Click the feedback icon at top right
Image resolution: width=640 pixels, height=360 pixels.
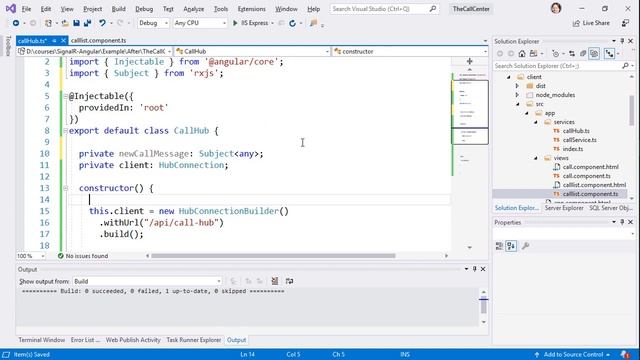(625, 23)
